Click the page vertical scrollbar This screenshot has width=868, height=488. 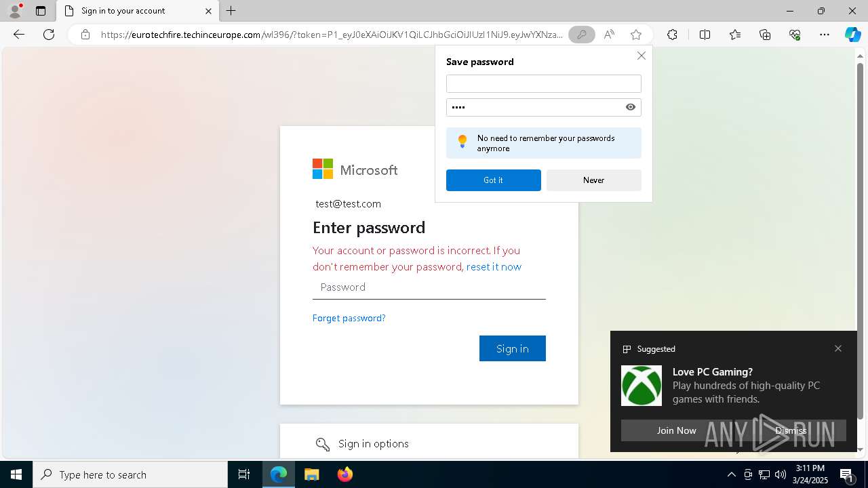pyautogui.click(x=861, y=241)
